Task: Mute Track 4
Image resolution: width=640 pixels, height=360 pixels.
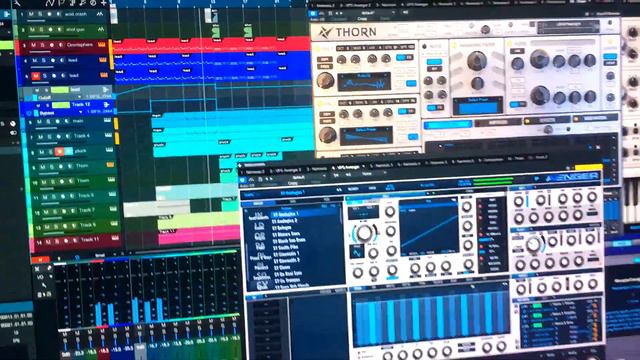Action: coord(40,137)
